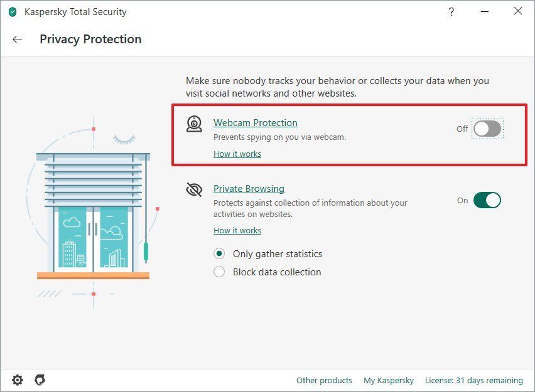Open the help question mark
Screen dimensions: 535x392
(451, 12)
